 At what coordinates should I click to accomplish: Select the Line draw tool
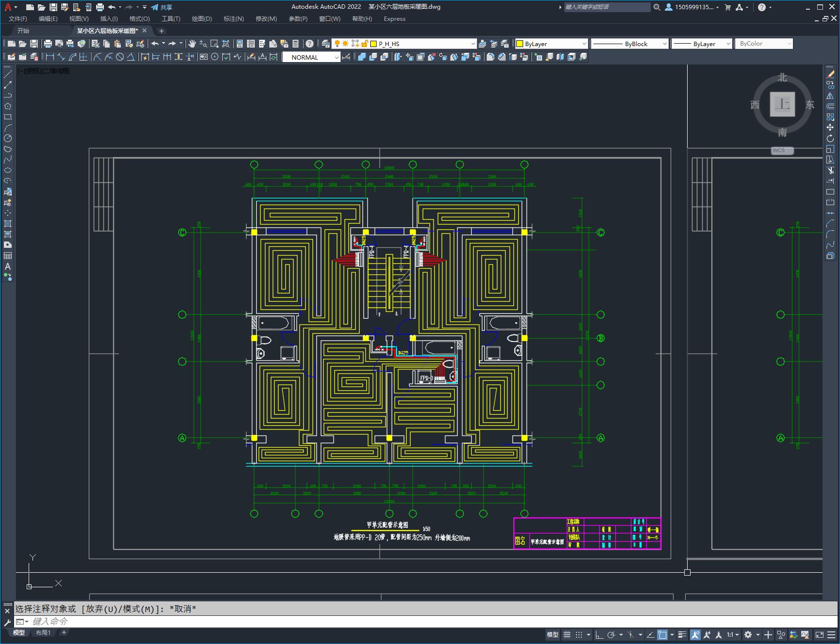click(8, 74)
